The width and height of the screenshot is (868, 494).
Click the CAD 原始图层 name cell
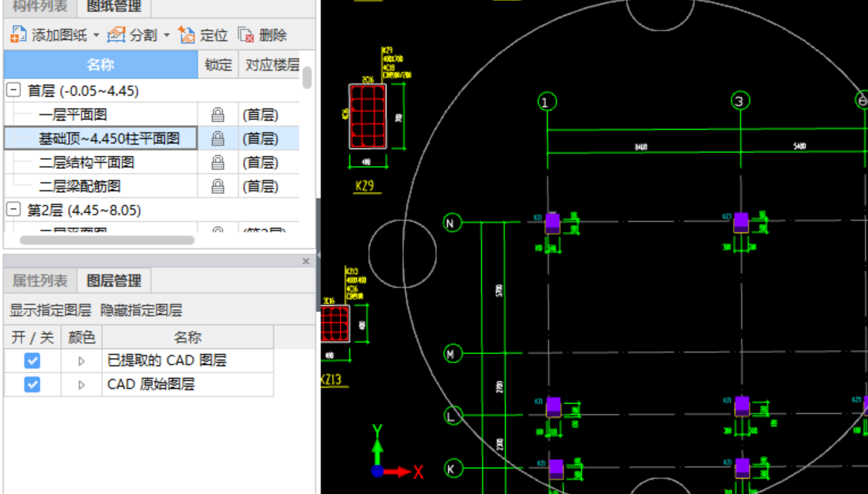point(188,384)
